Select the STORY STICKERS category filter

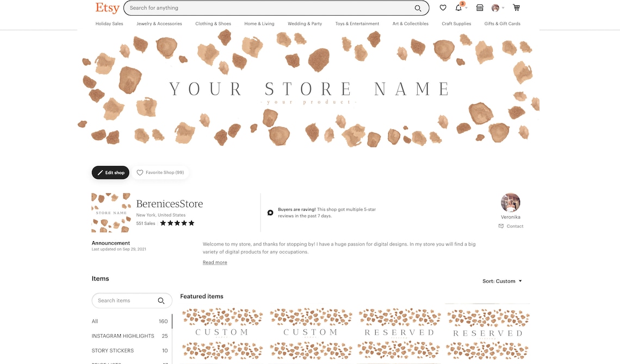pos(113,350)
